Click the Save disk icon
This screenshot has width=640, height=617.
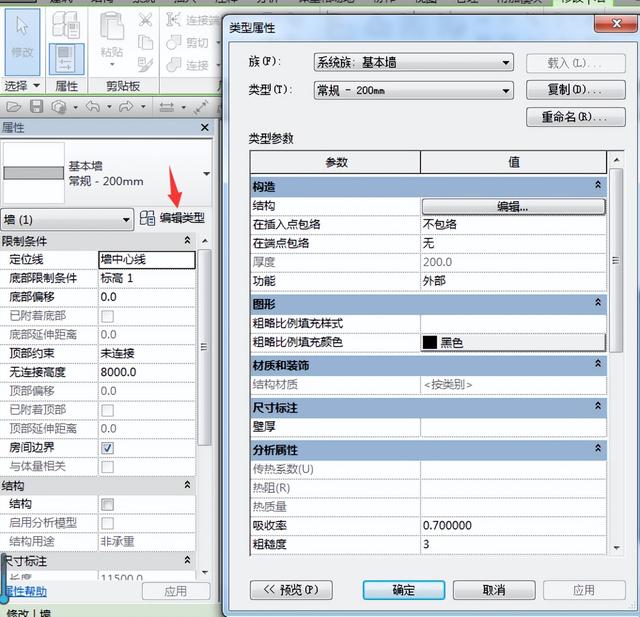(x=36, y=107)
